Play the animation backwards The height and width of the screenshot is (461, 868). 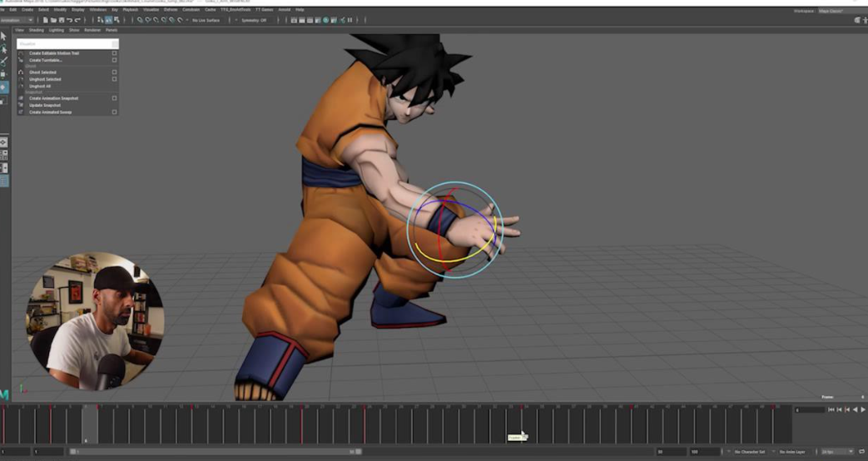pyautogui.click(x=856, y=409)
